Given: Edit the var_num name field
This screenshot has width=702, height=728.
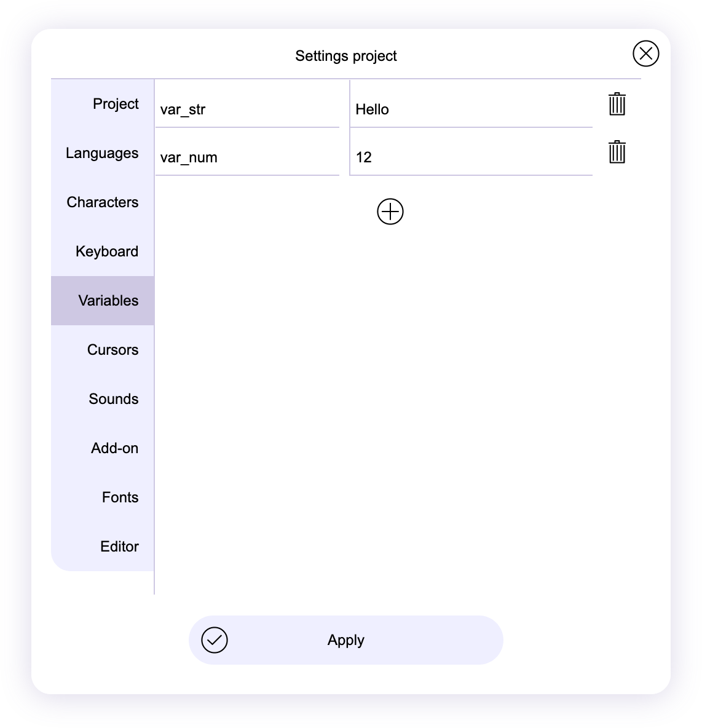Looking at the screenshot, I should coord(247,157).
